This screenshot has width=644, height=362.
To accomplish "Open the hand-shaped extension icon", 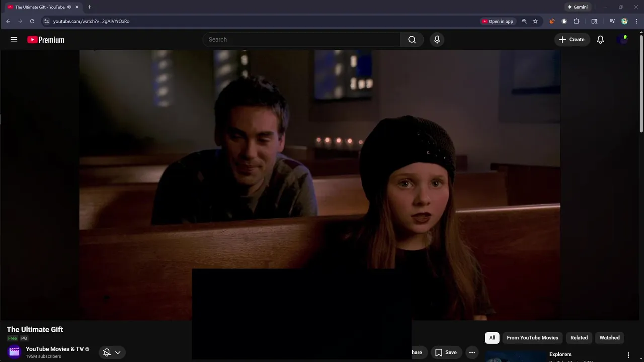I will tap(564, 21).
